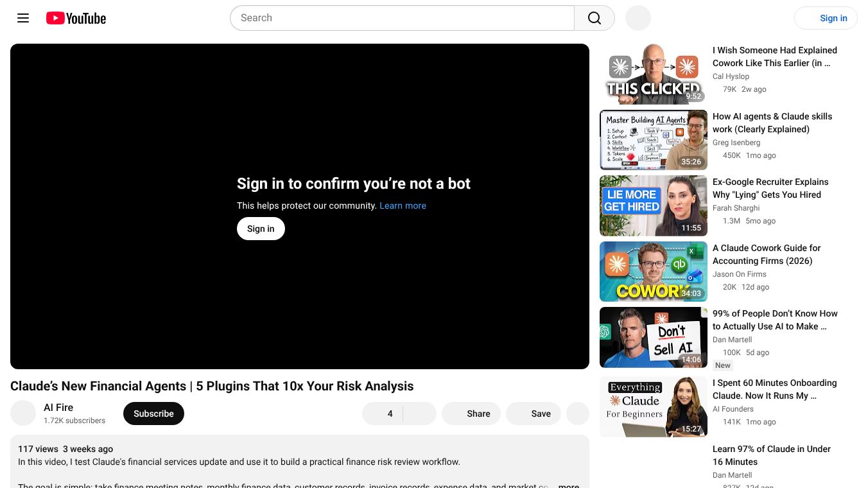This screenshot has width=868, height=488.
Task: Open 'How AI agents & Claude skills work' title
Action: (772, 123)
